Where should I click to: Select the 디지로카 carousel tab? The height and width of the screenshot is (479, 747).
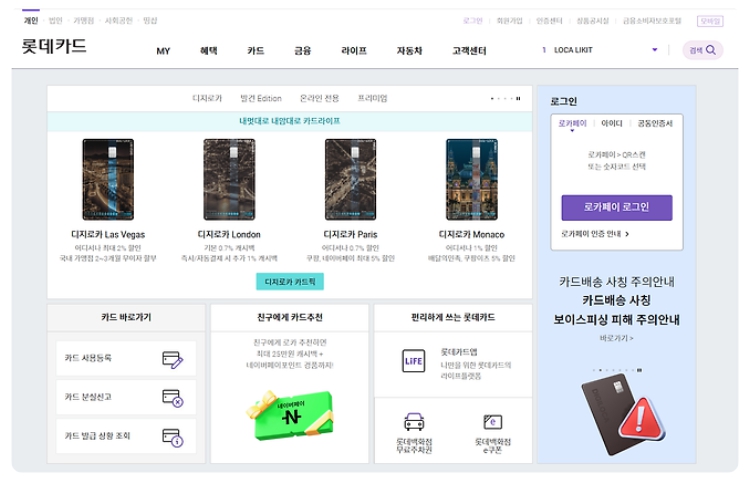[207, 98]
